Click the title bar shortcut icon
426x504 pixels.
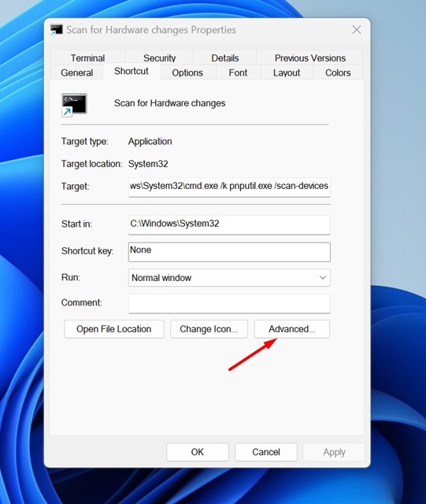coord(57,30)
